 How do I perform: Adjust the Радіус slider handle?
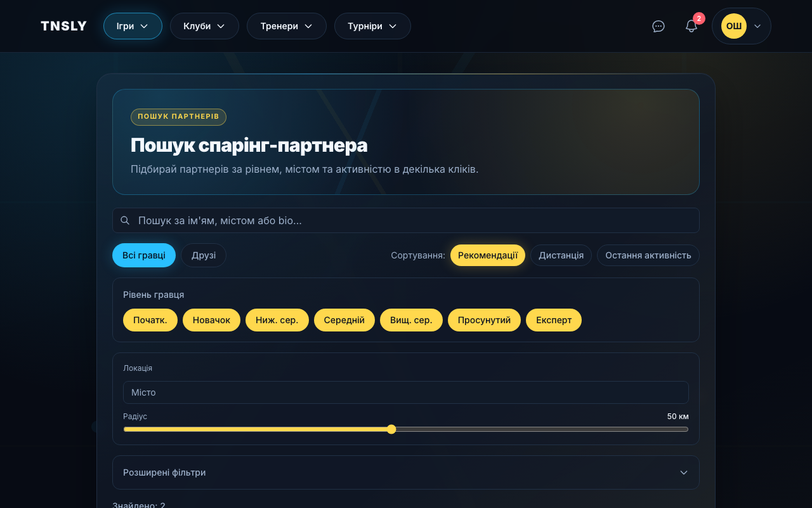click(x=391, y=429)
